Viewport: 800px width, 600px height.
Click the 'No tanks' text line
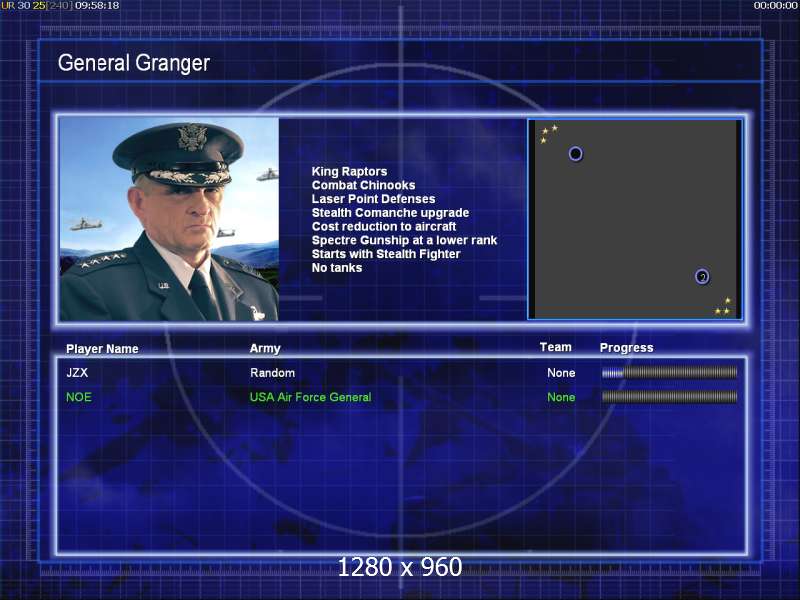coord(337,268)
